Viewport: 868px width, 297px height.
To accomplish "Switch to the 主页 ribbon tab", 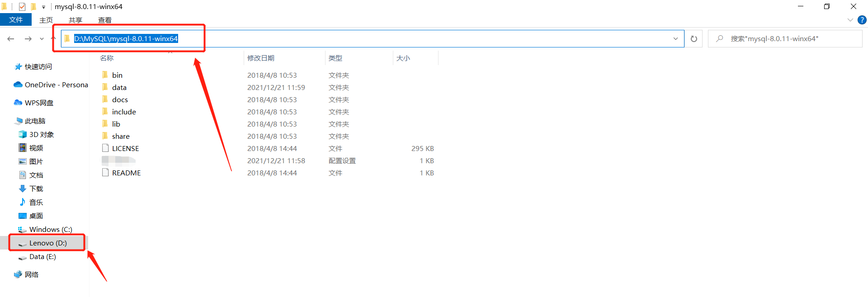I will (x=46, y=20).
